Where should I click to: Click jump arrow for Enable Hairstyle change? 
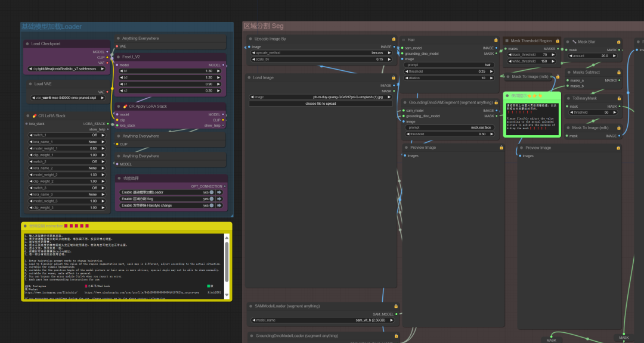tap(219, 205)
